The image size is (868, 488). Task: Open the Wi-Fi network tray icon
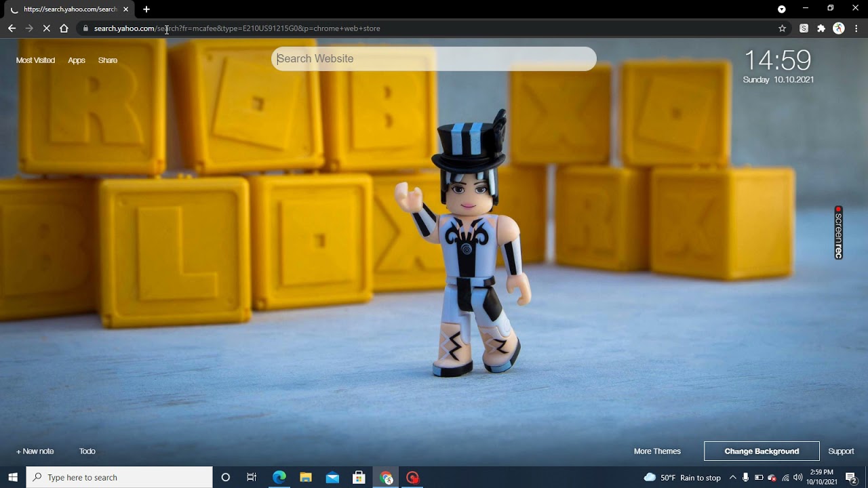(x=785, y=477)
